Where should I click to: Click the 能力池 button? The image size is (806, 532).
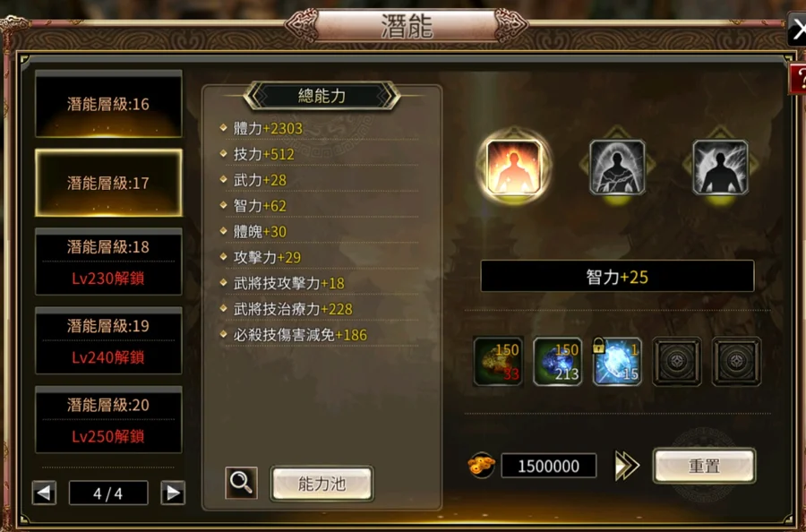click(322, 483)
